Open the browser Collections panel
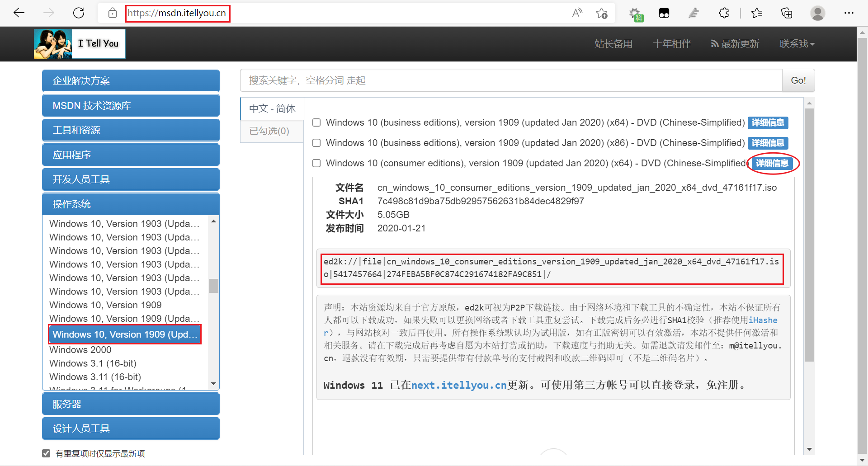868x466 pixels. pyautogui.click(x=787, y=13)
